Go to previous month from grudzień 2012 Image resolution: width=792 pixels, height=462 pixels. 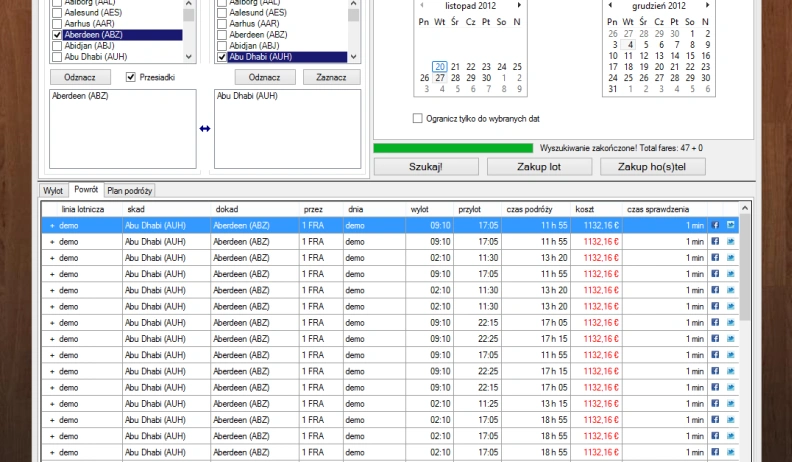pyautogui.click(x=611, y=6)
